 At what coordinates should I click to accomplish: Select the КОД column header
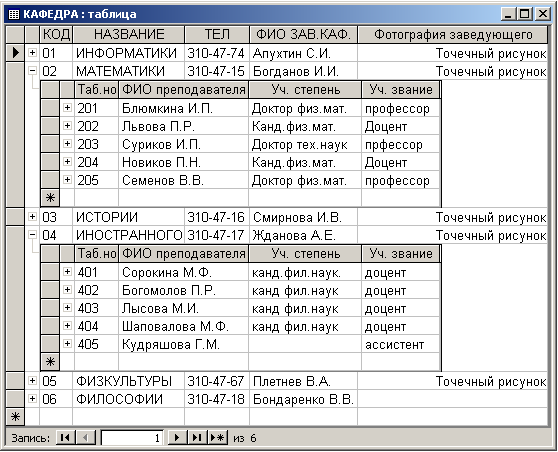coord(56,35)
